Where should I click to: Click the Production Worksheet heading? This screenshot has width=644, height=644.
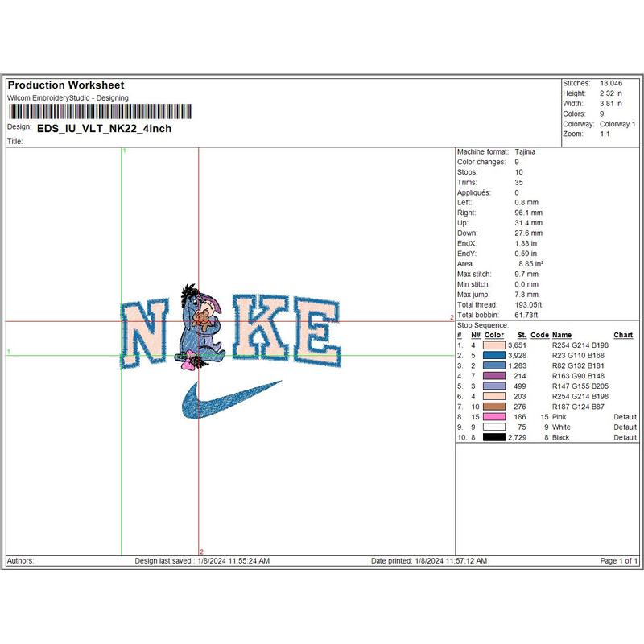[x=66, y=85]
